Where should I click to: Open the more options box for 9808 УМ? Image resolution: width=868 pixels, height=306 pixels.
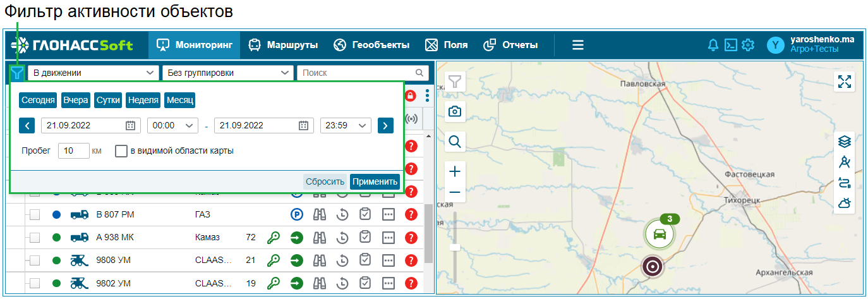[x=389, y=260]
